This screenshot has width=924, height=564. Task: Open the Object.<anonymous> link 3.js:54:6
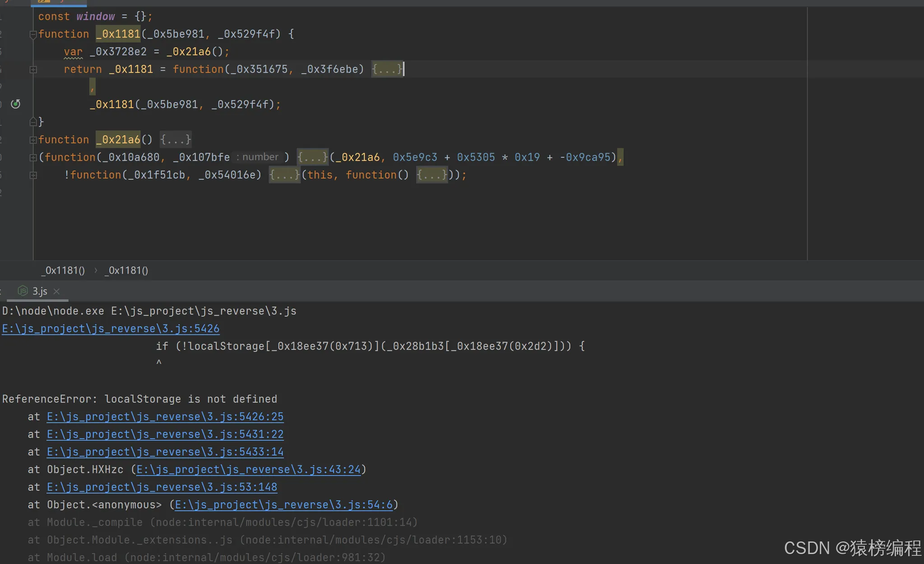click(x=283, y=504)
